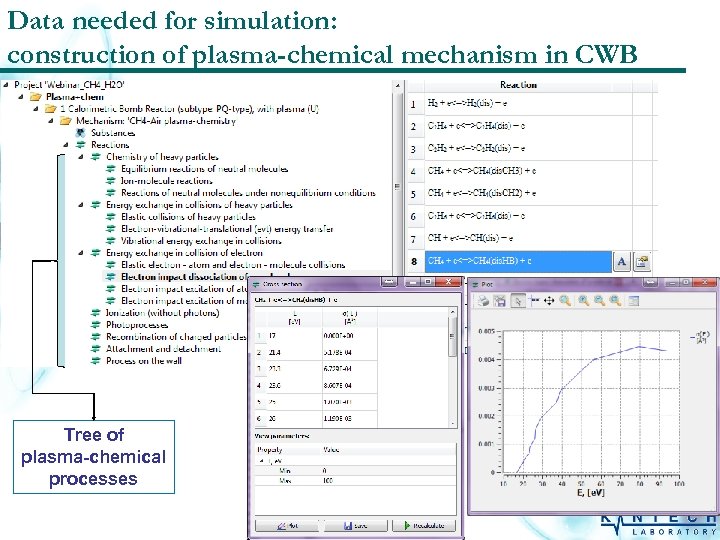Click the Min value field 0
This screenshot has height=540, width=720.
388,470
